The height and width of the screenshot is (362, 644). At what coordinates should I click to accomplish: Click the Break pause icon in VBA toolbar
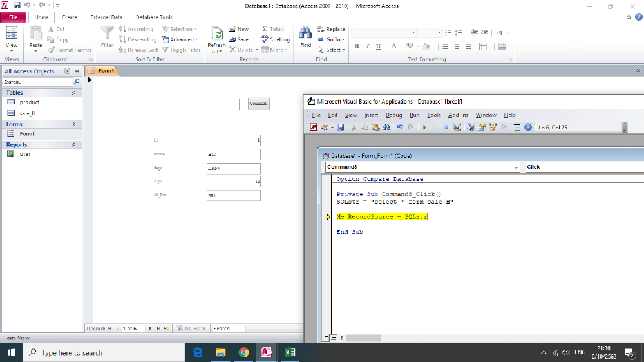[435, 128]
